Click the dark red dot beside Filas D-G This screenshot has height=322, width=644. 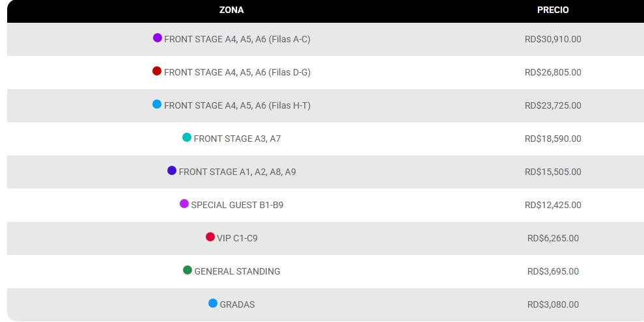(157, 71)
